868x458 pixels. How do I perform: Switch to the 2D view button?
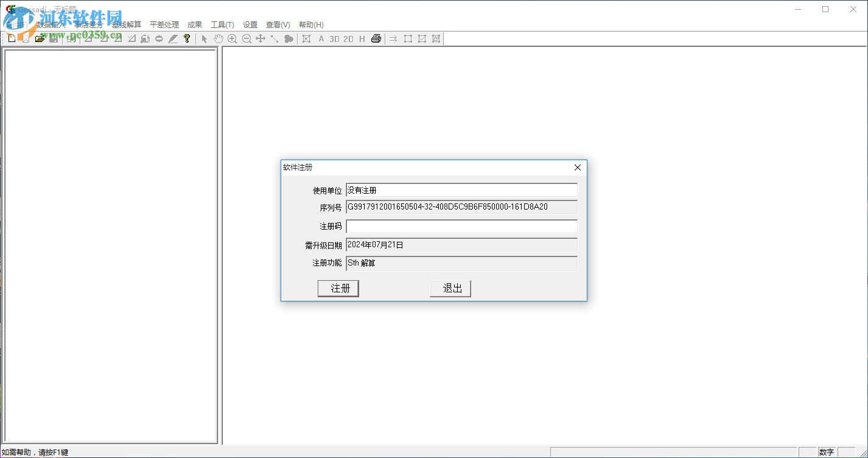[x=348, y=38]
